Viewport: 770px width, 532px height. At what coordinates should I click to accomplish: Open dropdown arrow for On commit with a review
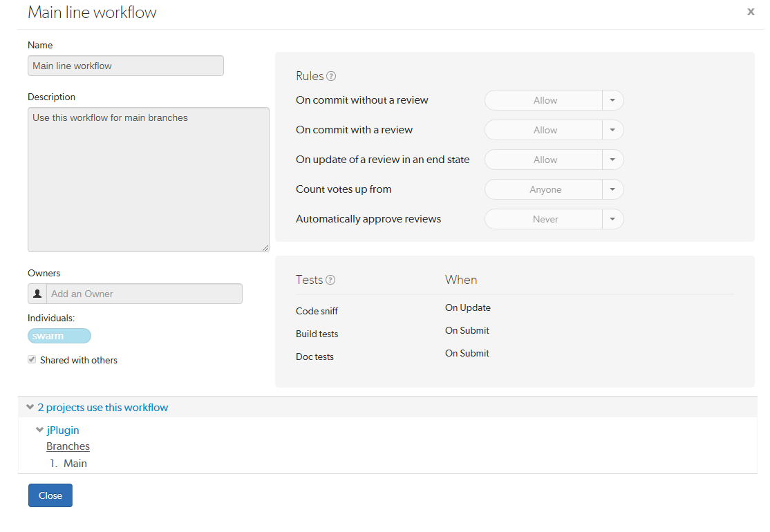click(612, 130)
